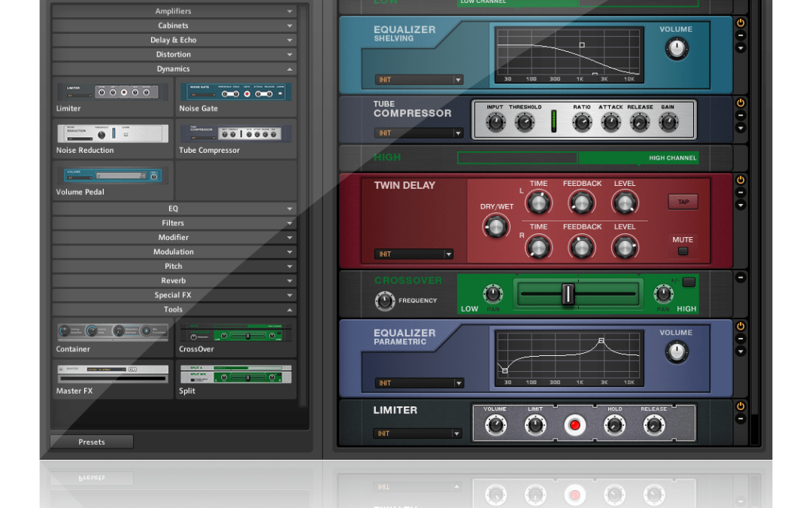The height and width of the screenshot is (508, 812).
Task: Expand the EQ category
Action: point(174,208)
